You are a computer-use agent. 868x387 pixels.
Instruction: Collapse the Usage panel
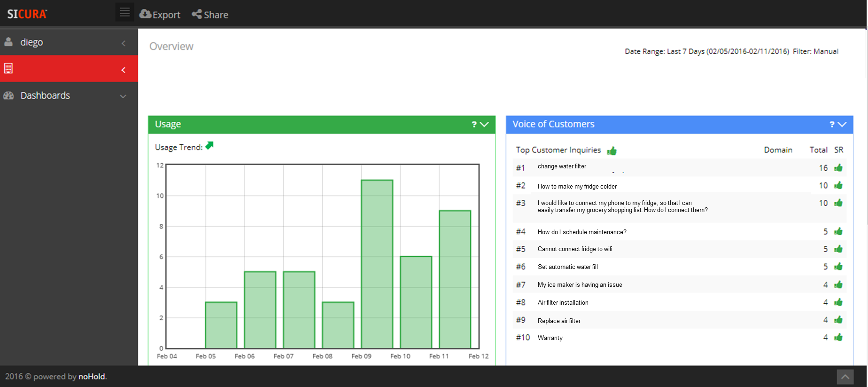[485, 125]
